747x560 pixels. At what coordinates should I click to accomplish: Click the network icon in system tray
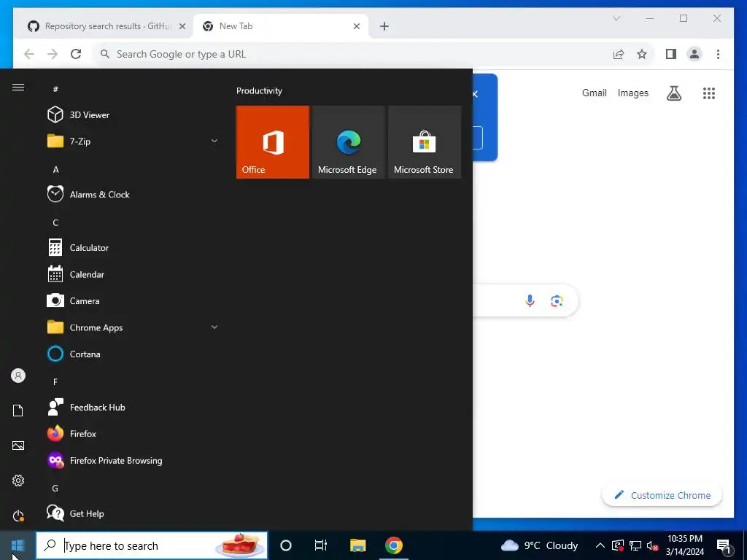(x=635, y=545)
